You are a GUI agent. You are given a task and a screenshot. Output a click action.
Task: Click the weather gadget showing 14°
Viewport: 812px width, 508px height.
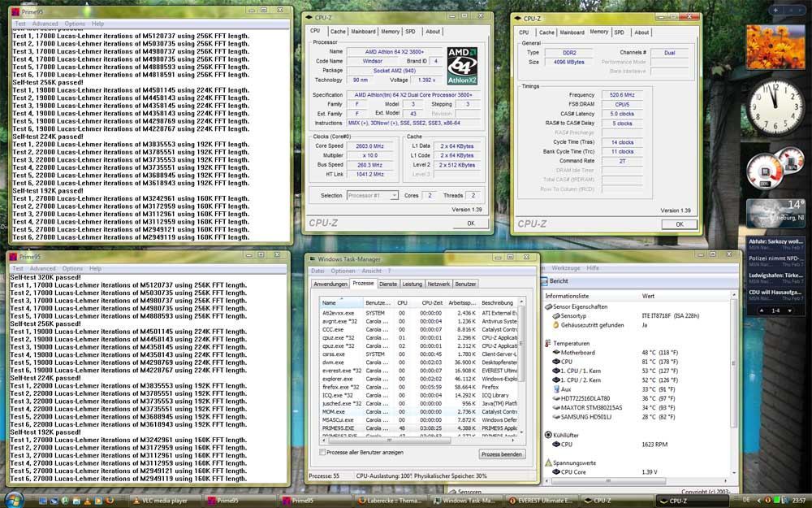(775, 213)
